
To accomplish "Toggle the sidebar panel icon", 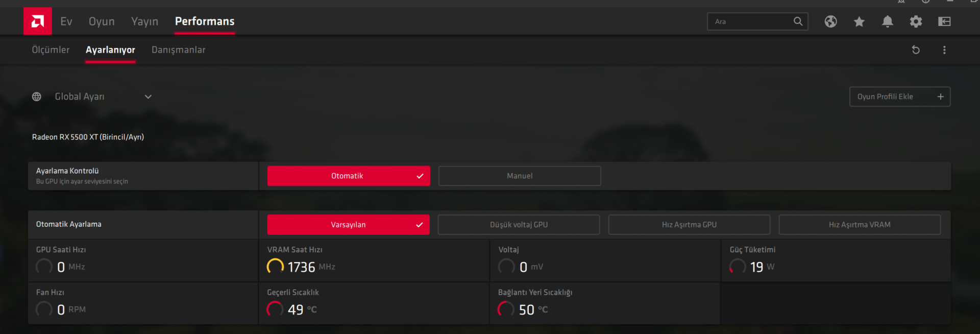I will (x=944, y=21).
